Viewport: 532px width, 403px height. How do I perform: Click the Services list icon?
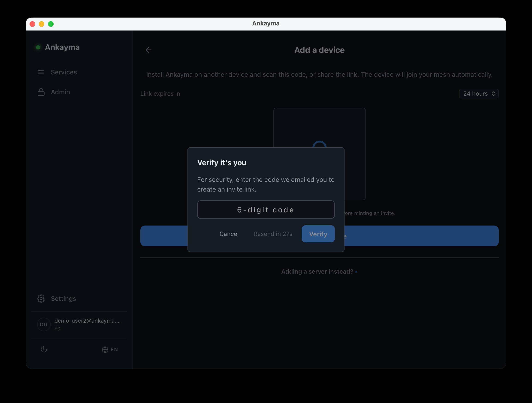pyautogui.click(x=41, y=72)
